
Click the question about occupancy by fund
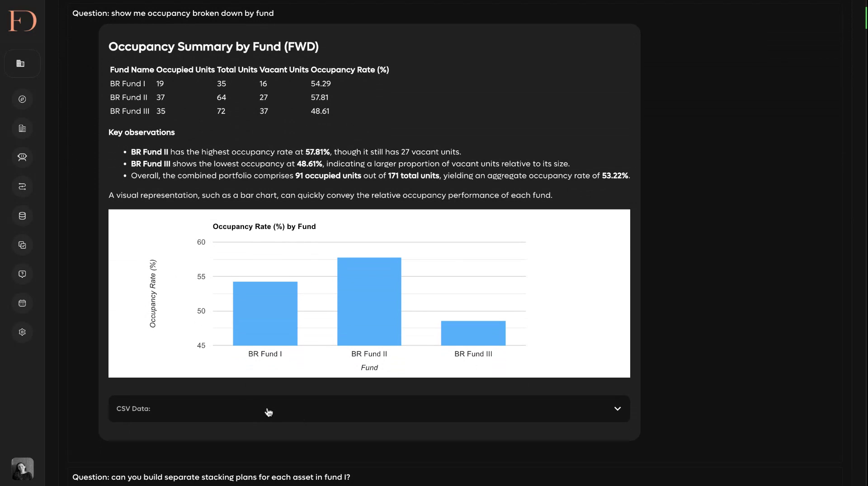point(173,14)
